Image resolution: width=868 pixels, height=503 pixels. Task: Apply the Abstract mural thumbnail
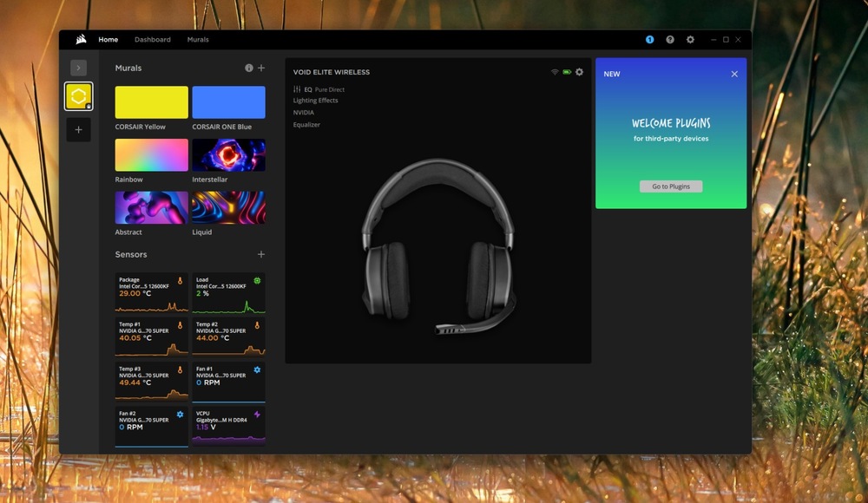pos(151,207)
